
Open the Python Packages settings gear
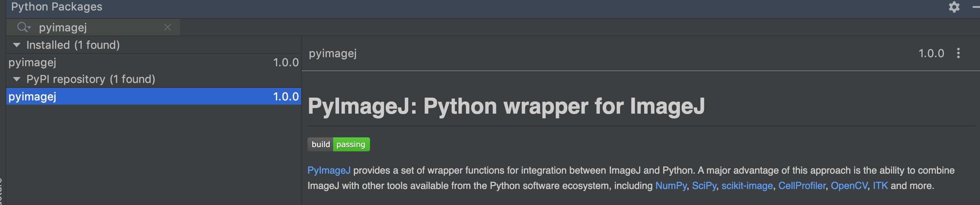pyautogui.click(x=954, y=7)
